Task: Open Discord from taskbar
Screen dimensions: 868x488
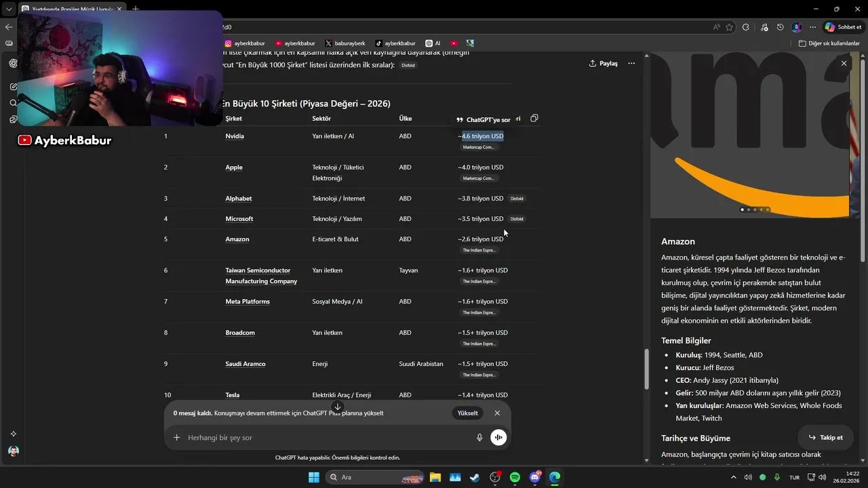Action: pyautogui.click(x=535, y=477)
